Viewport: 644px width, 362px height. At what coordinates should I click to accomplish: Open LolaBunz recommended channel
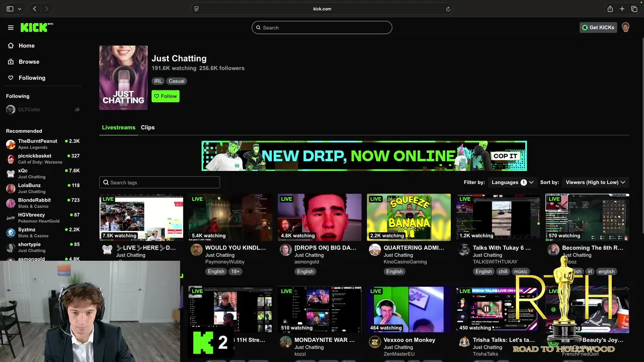pyautogui.click(x=43, y=189)
